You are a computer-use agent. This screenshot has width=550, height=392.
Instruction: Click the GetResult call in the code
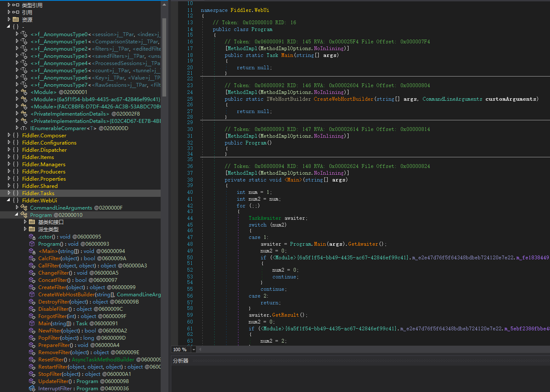click(286, 315)
